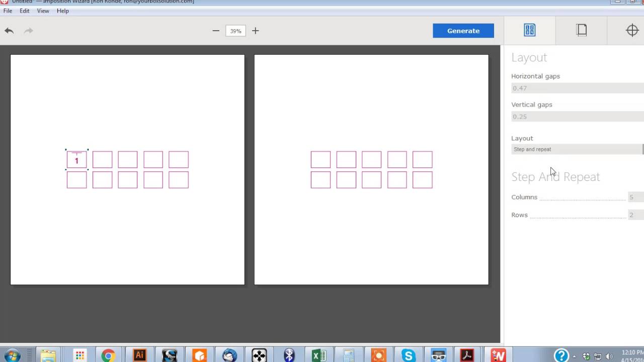Open the Layout grid panel tab
This screenshot has height=362, width=644.
click(x=529, y=30)
